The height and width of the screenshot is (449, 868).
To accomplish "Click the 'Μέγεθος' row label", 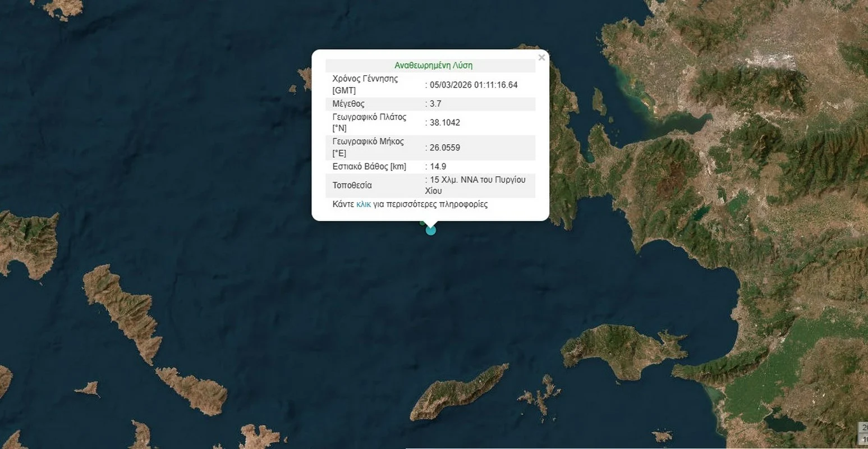I will 348,104.
